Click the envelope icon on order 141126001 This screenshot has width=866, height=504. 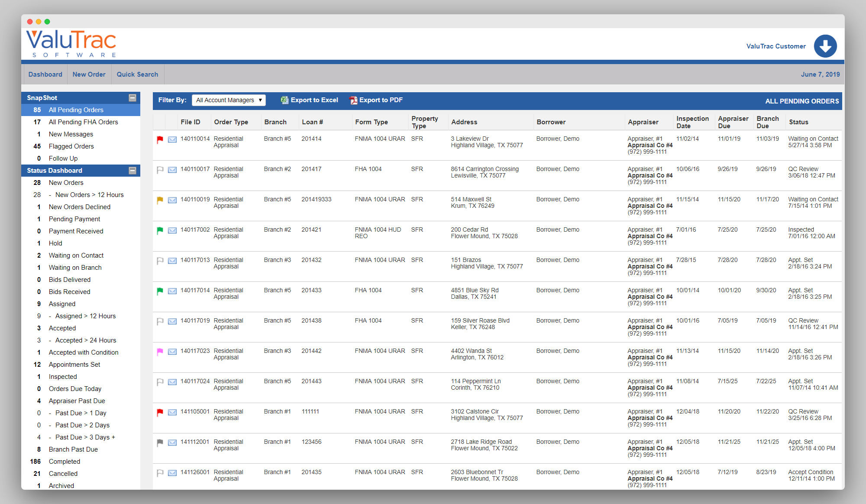[x=172, y=473]
